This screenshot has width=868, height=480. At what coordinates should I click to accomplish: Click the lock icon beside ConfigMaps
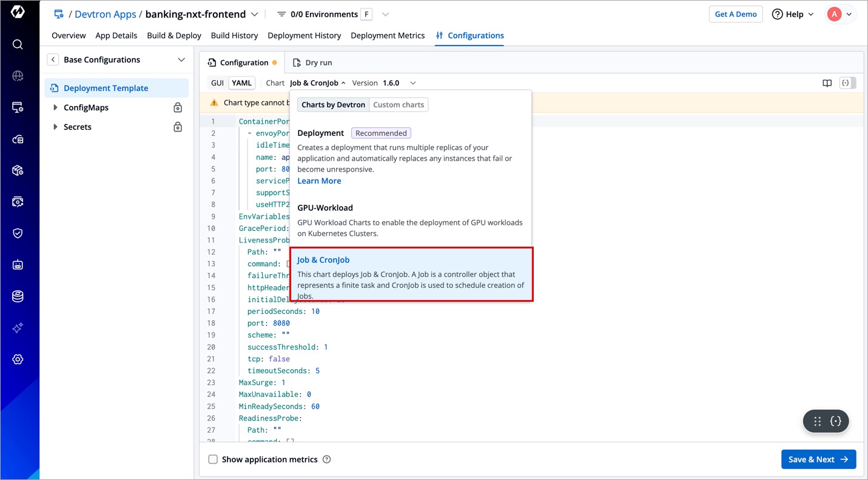tap(178, 107)
